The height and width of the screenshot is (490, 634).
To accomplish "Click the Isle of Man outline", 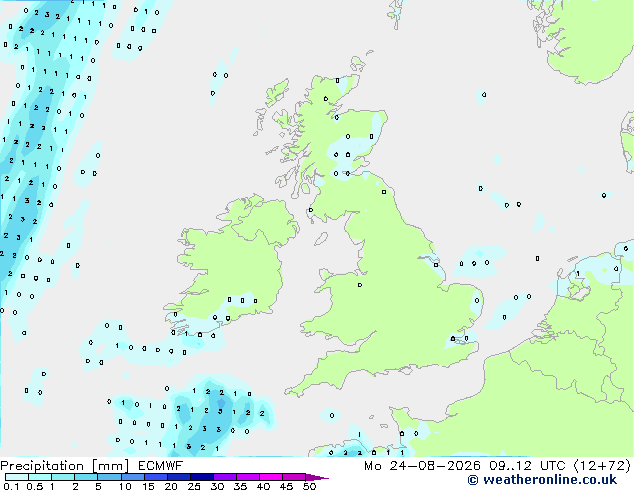I will click(x=321, y=239).
